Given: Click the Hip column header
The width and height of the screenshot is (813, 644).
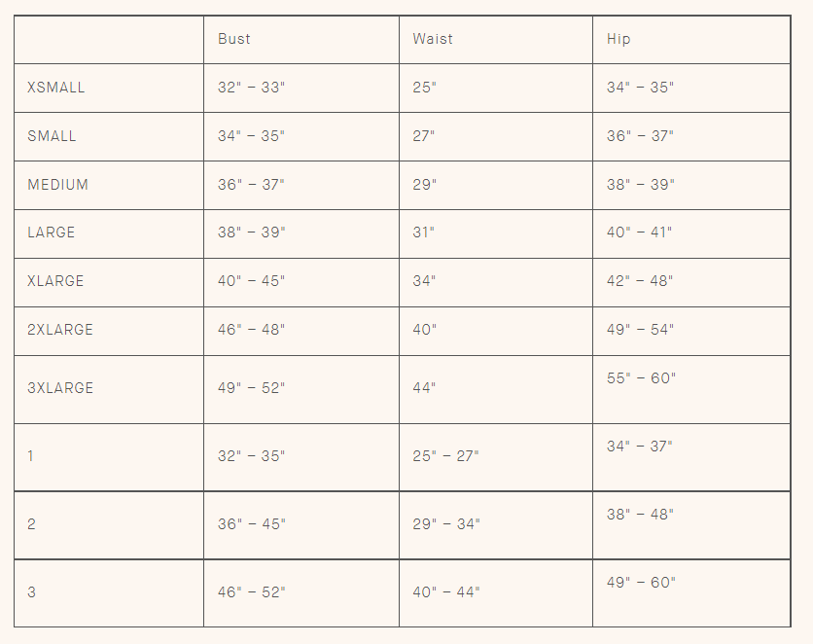Looking at the screenshot, I should click(x=619, y=39).
